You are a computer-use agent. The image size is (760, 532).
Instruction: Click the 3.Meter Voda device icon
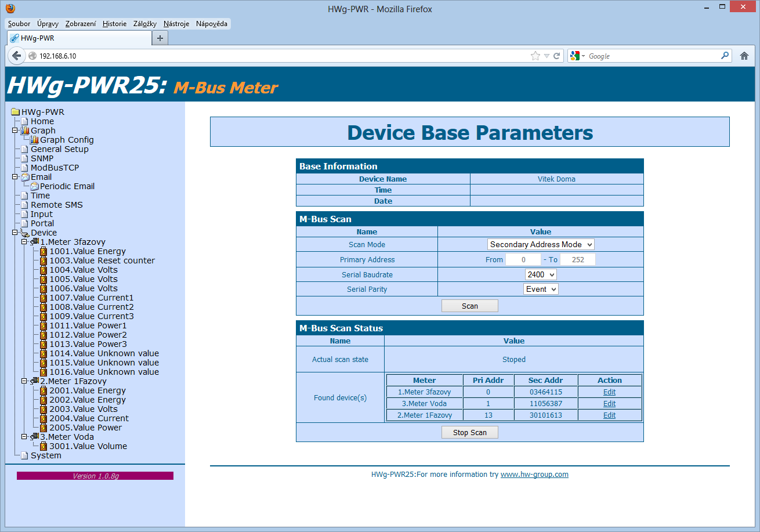pos(34,437)
